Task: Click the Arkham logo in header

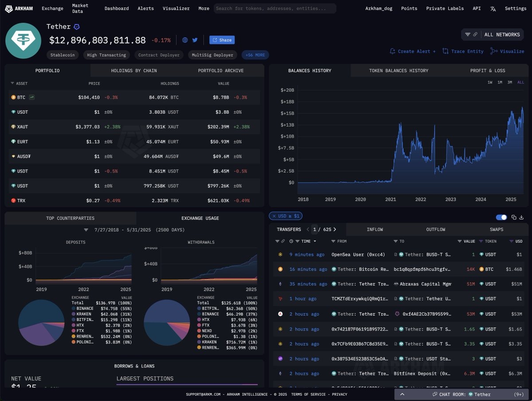Action: (19, 8)
